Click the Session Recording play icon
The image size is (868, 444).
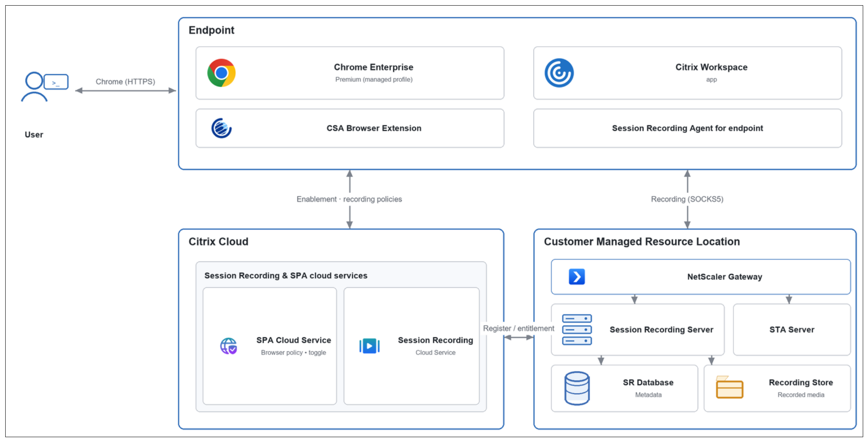point(370,346)
